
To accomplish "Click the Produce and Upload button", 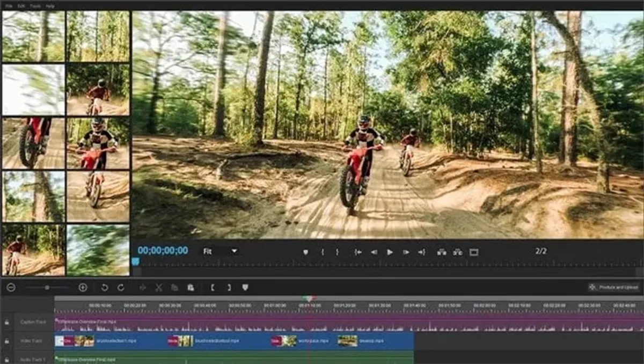I will click(x=614, y=287).
